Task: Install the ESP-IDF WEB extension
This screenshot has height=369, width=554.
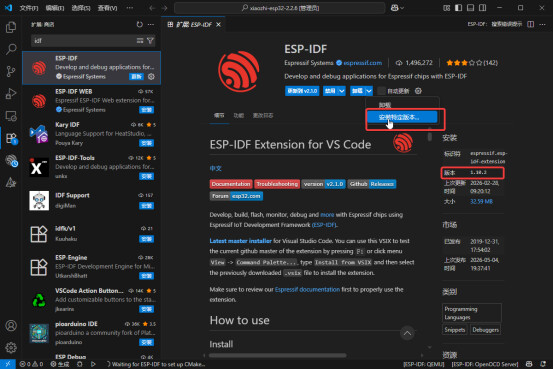Action: pyautogui.click(x=146, y=110)
